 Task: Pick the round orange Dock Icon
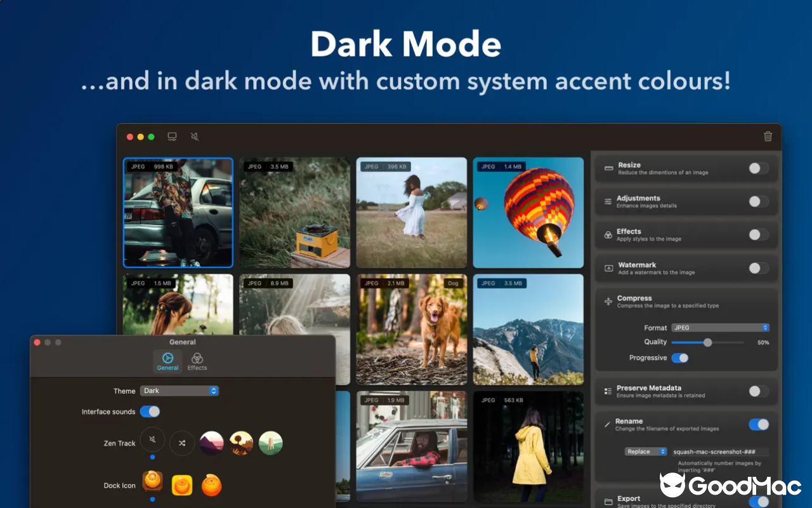point(212,486)
